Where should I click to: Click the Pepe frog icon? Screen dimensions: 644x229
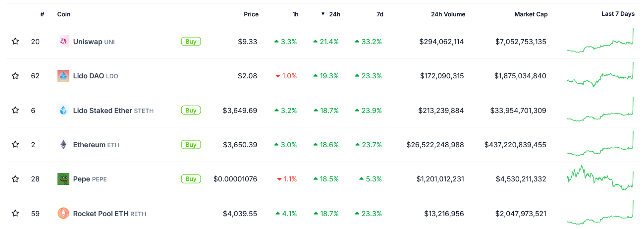pyautogui.click(x=63, y=179)
